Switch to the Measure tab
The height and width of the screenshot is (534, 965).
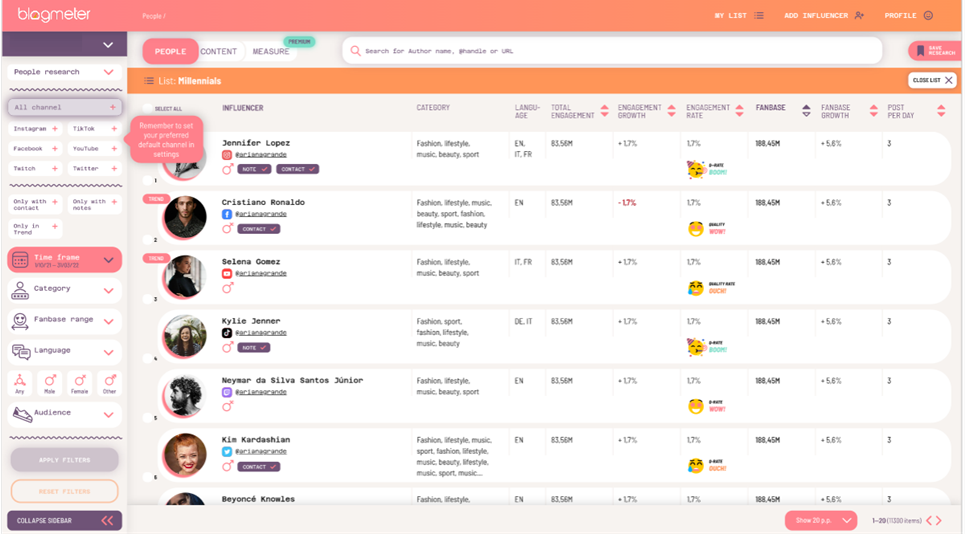coord(271,52)
